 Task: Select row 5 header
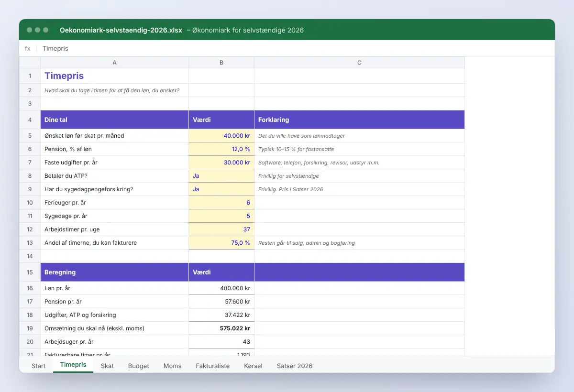tap(30, 136)
